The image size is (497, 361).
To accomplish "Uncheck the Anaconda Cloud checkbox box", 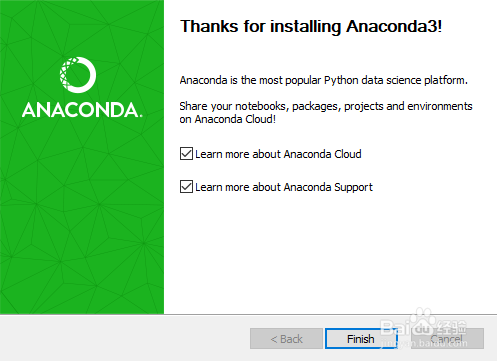I will [x=186, y=154].
